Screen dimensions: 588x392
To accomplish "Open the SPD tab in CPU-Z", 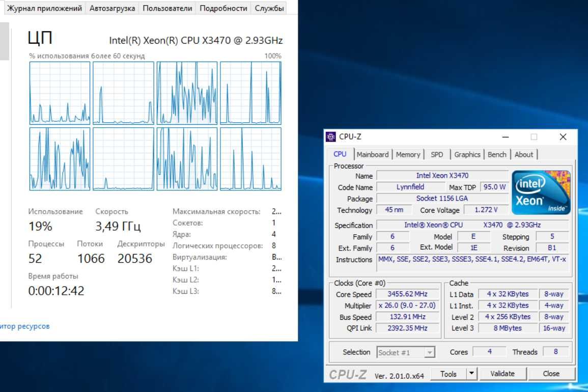I will (436, 155).
